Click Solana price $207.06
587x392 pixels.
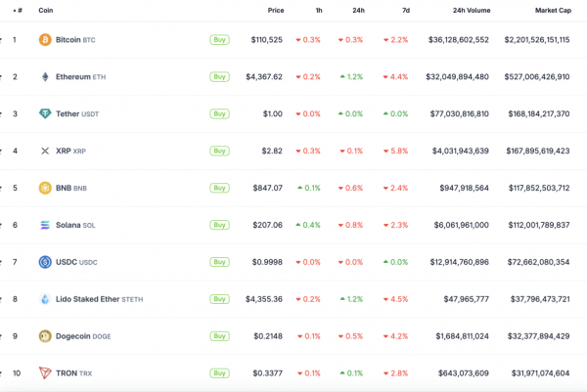coord(268,225)
